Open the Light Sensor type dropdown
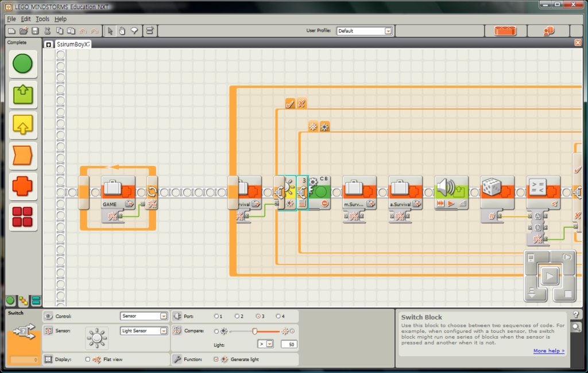Viewport: 588px width, 373px height. (x=144, y=331)
